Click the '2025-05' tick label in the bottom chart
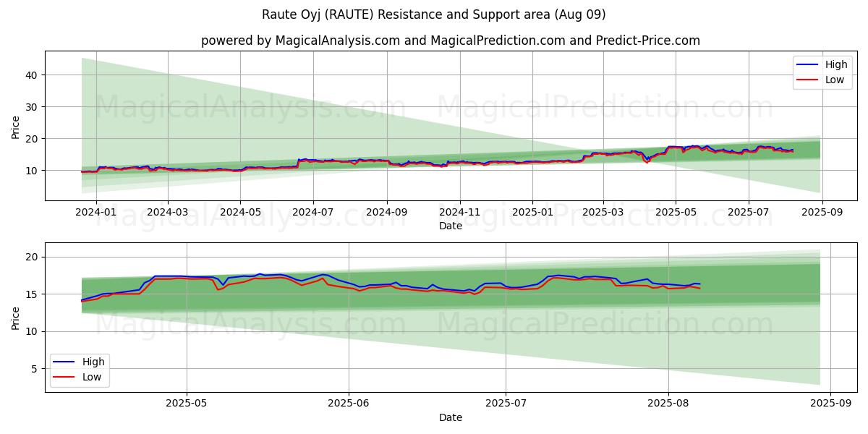 187,404
